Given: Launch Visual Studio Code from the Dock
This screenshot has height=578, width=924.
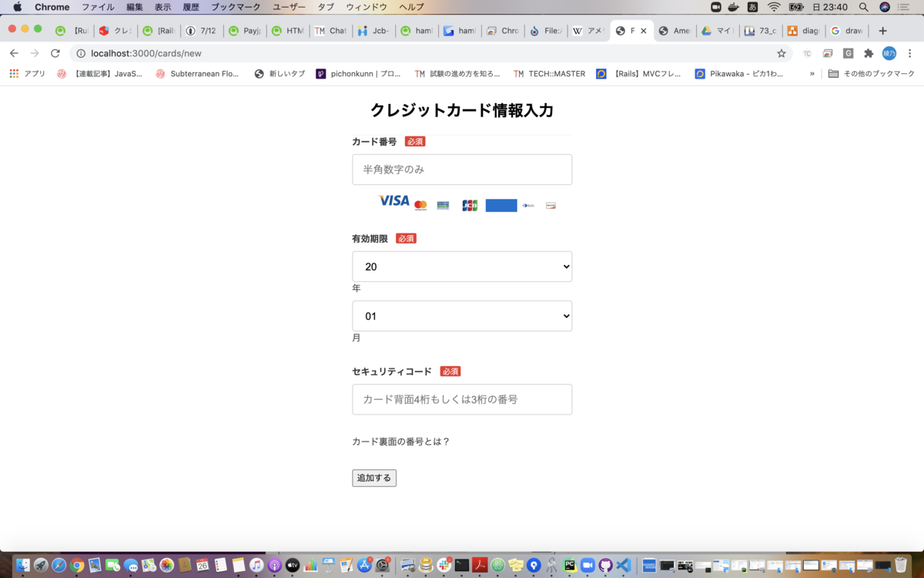Looking at the screenshot, I should (624, 566).
